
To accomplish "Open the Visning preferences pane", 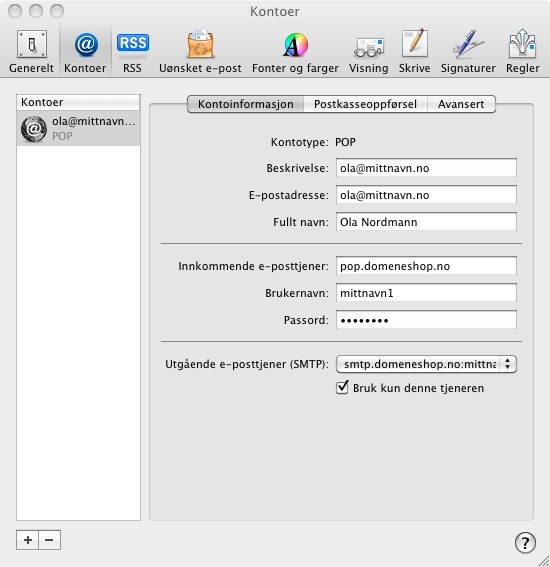I will (368, 51).
